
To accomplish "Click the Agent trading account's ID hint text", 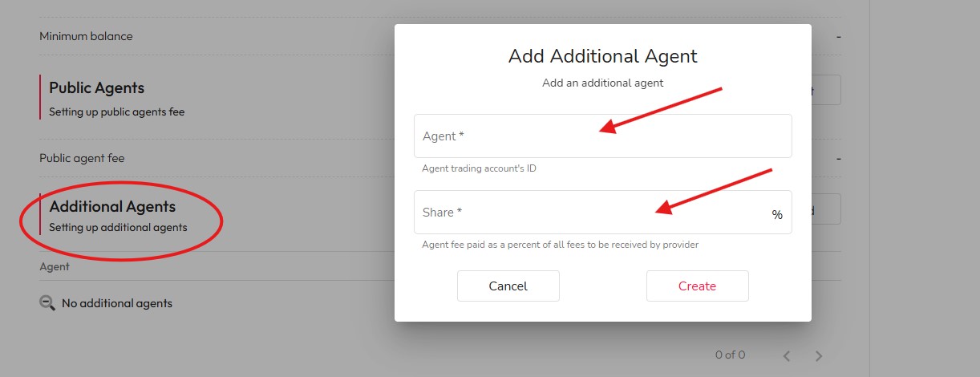I will (479, 169).
